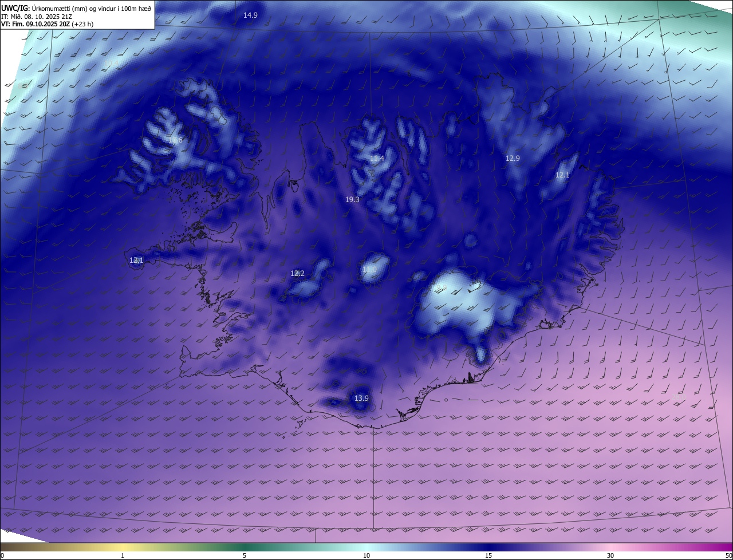
Task: Click the 14.9 value north of Iceland
Action: click(x=250, y=15)
